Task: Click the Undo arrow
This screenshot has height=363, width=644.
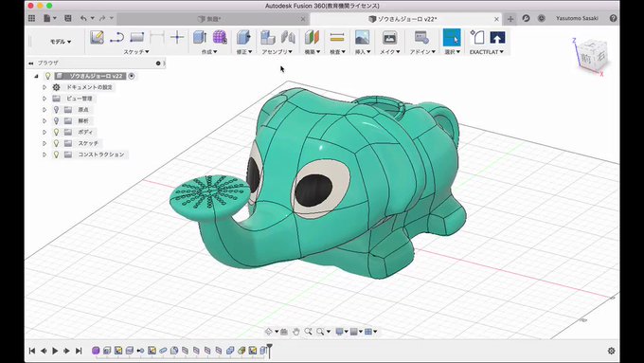Action: pos(83,18)
